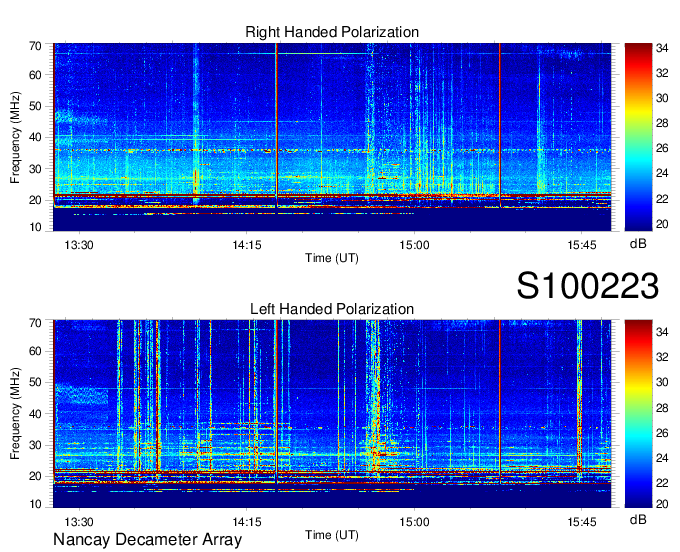Image resolution: width=680 pixels, height=552 pixels.
Task: Click the 34 dB label on bottom colorbar
Action: [x=662, y=333]
